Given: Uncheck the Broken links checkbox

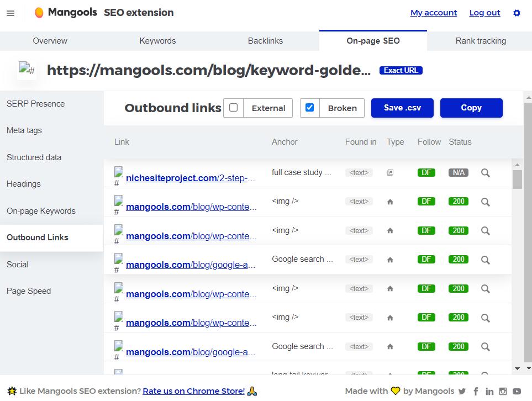Looking at the screenshot, I should (309, 108).
